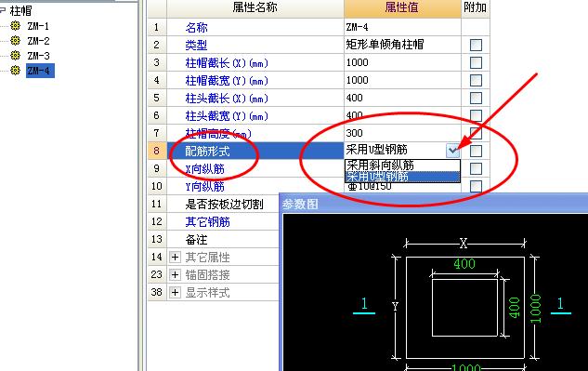Collapse the 柱帽 tree root node
This screenshot has width=588, height=371.
[3, 10]
